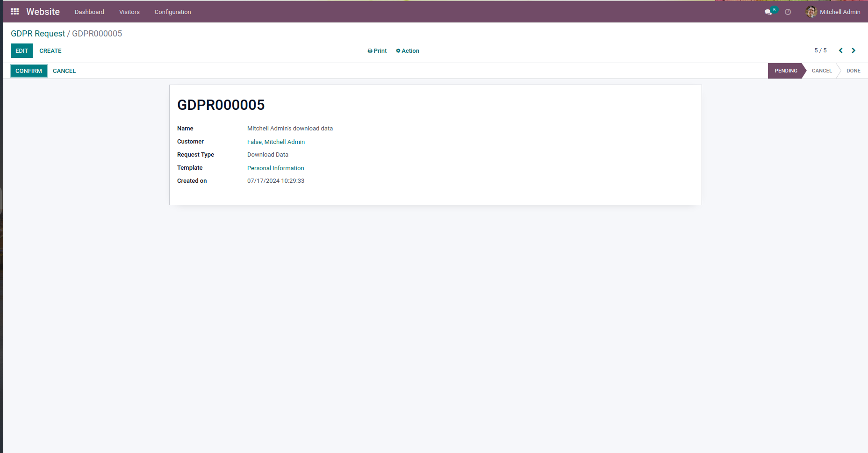868x453 pixels.
Task: Go to the previous record arrow
Action: coord(840,50)
